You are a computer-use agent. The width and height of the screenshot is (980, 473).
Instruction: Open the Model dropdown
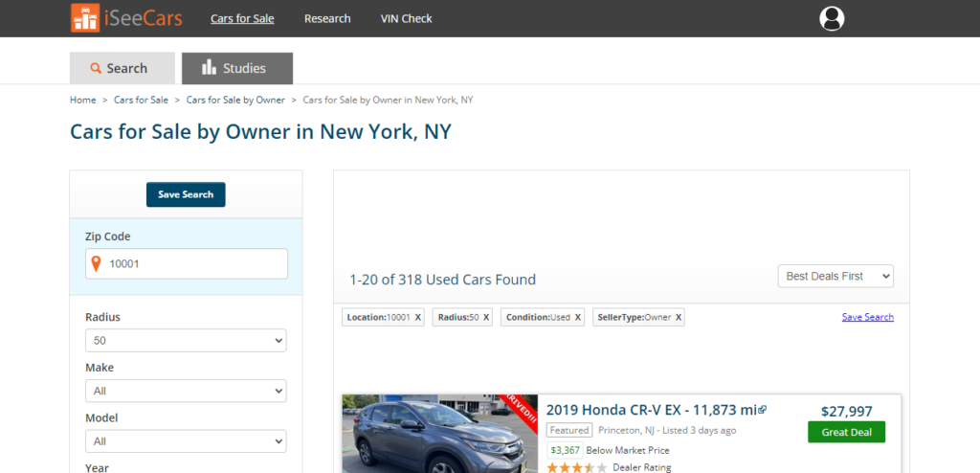pyautogui.click(x=186, y=441)
